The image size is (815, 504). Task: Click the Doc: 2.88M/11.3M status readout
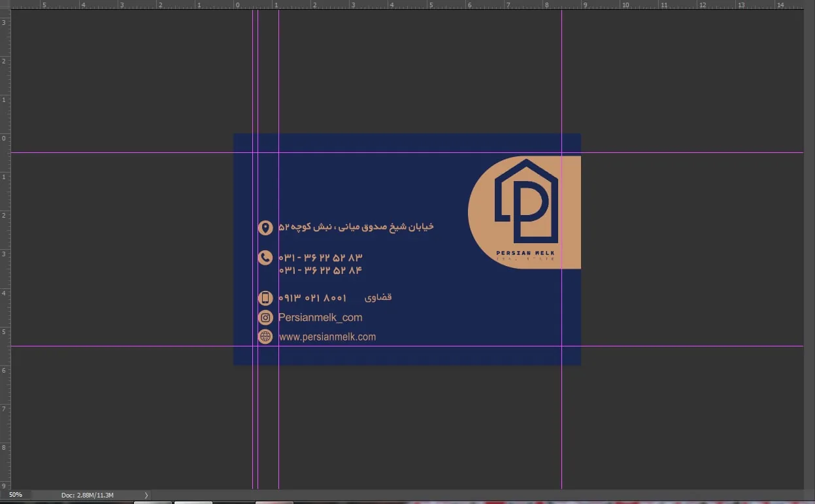click(88, 496)
